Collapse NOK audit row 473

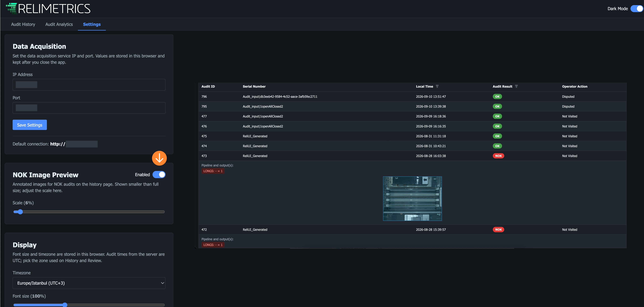point(412,156)
